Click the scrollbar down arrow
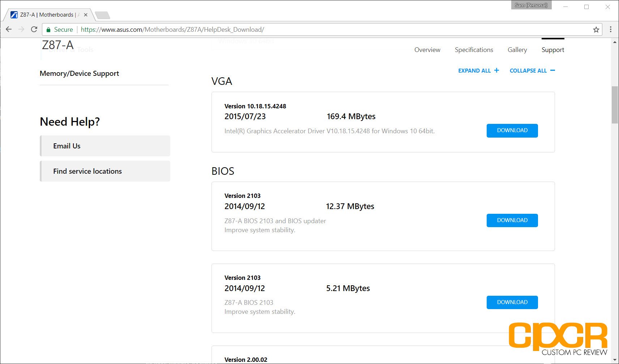Screen dimensions: 619x364 (x=615, y=360)
